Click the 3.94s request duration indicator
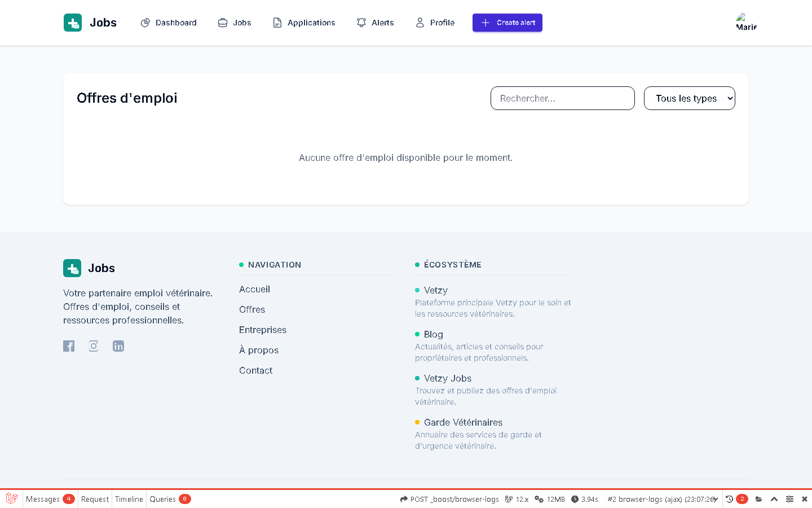 585,499
